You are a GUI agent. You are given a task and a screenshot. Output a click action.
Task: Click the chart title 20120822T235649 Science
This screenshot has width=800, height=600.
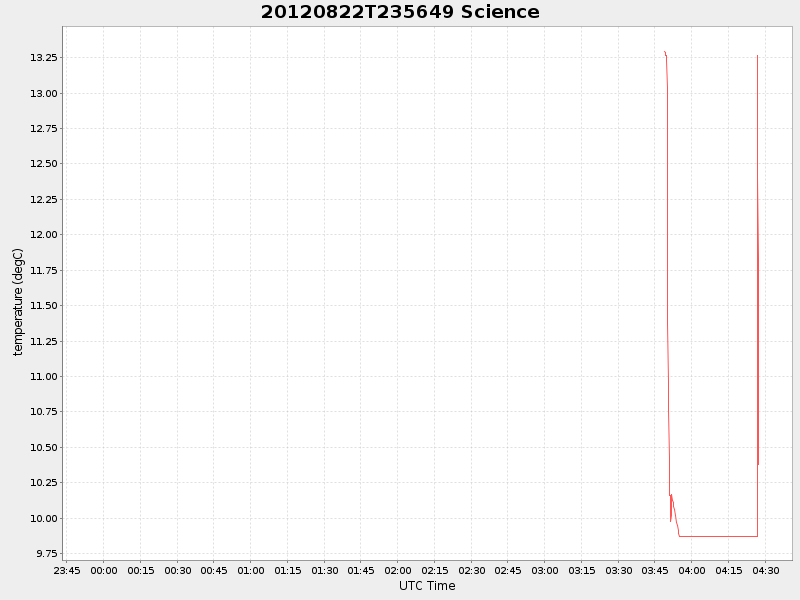coord(400,12)
